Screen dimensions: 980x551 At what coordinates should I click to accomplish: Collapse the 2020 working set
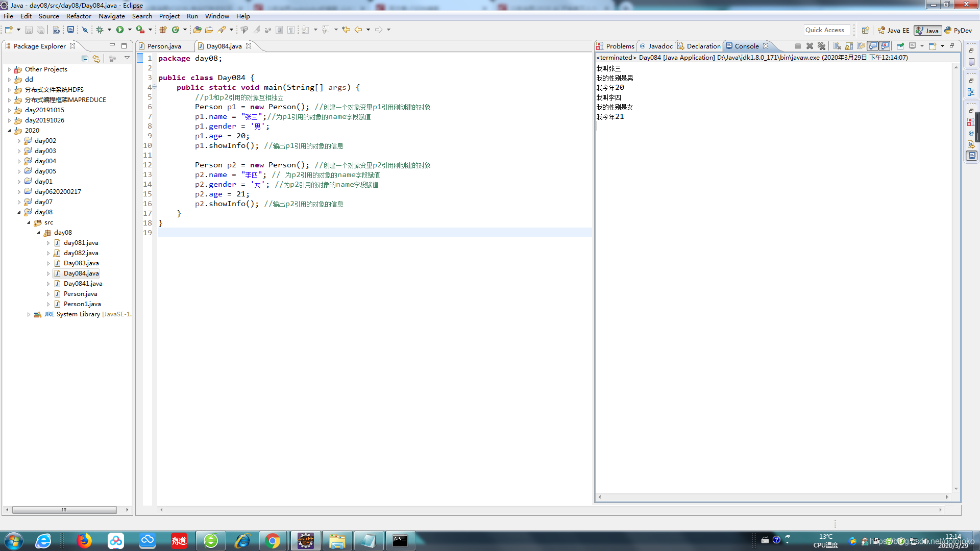pos(9,131)
